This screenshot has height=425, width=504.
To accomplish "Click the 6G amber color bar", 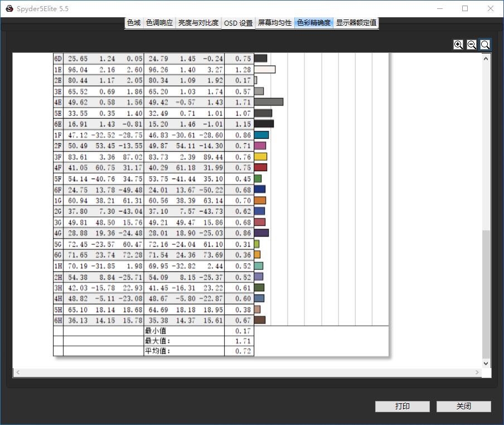I will (257, 255).
